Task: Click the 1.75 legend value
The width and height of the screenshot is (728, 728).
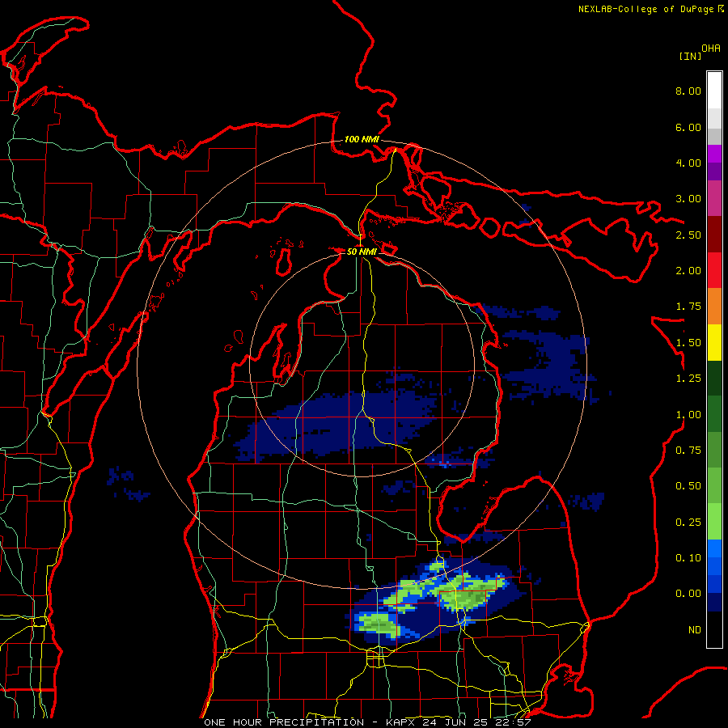Action: click(688, 307)
